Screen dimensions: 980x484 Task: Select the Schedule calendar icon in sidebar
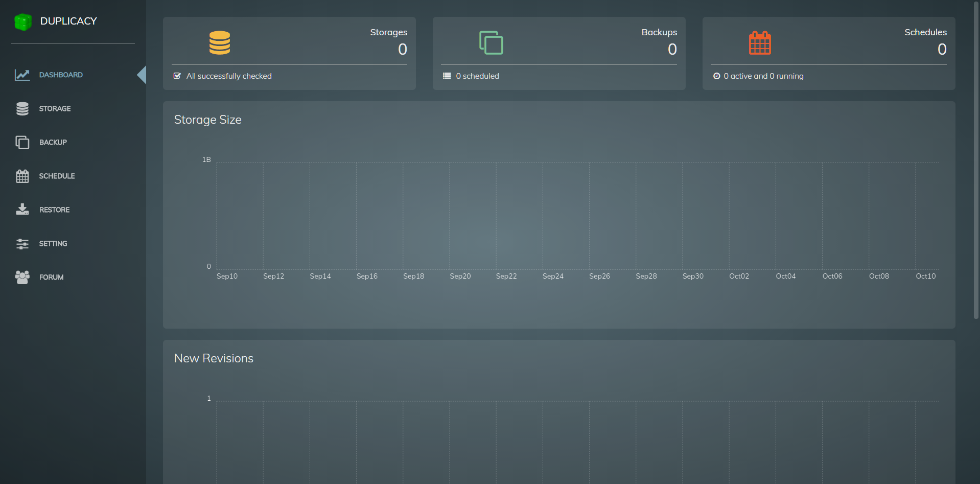22,176
